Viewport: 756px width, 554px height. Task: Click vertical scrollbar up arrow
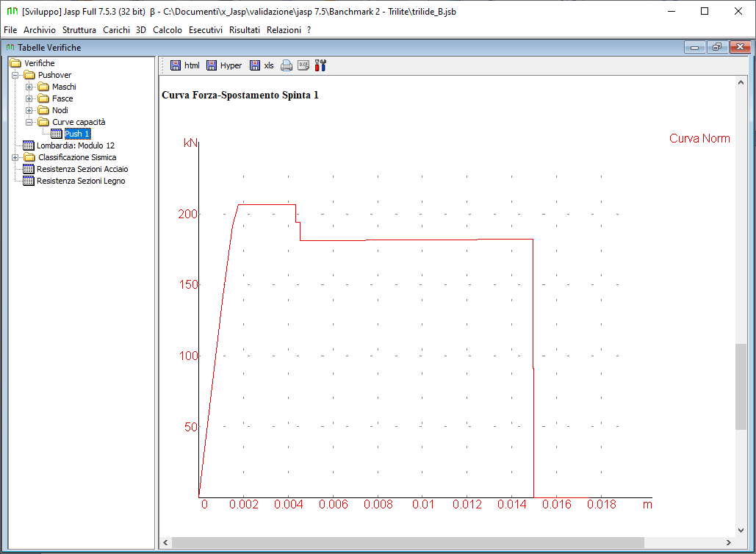coord(741,82)
